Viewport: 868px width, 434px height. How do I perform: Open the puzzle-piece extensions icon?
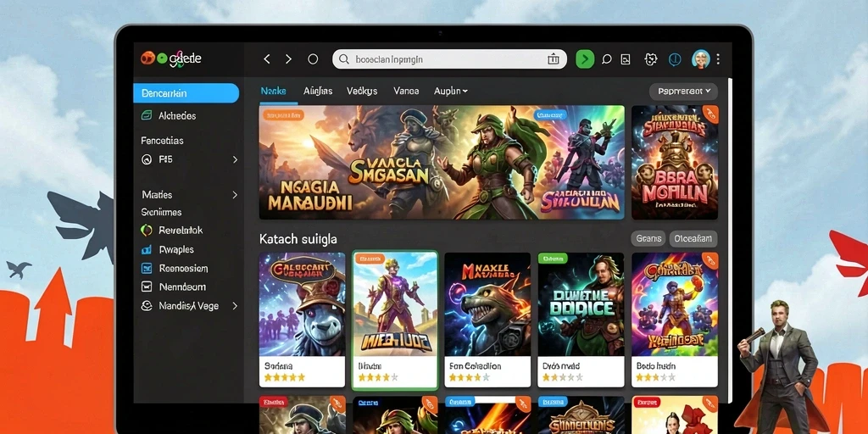pos(651,59)
